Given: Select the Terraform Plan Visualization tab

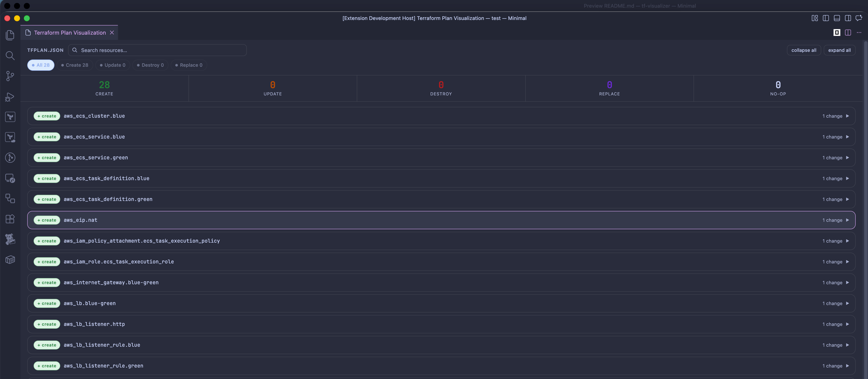Looking at the screenshot, I should (70, 33).
